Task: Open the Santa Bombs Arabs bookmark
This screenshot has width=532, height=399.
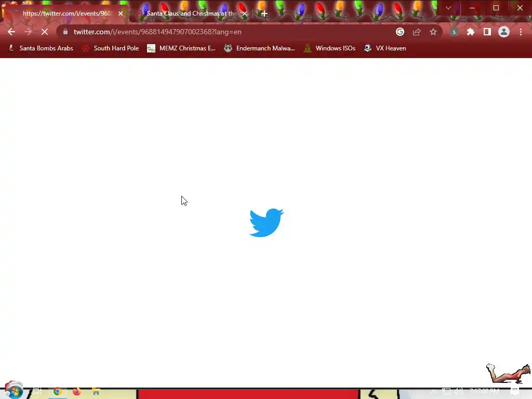Action: 41,48
